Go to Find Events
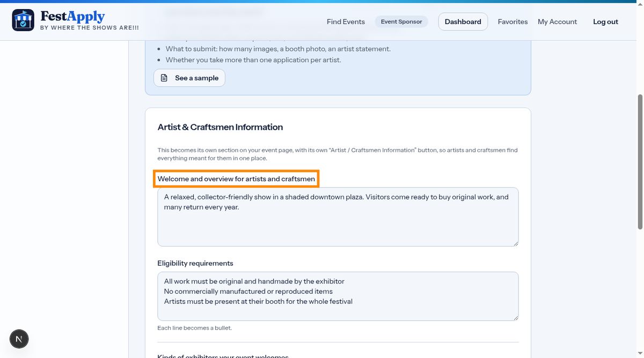644x358 pixels. 346,22
